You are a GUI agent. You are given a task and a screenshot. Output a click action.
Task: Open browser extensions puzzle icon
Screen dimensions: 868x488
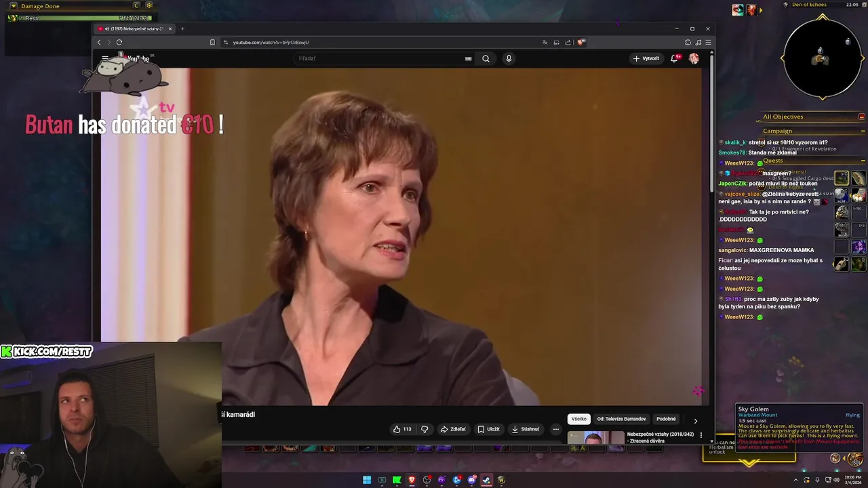688,42
